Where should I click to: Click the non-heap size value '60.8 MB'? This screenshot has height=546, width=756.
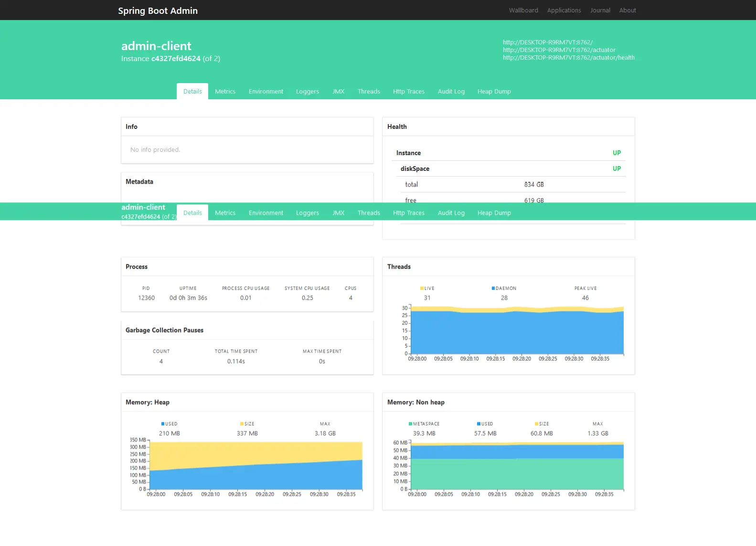click(x=542, y=433)
